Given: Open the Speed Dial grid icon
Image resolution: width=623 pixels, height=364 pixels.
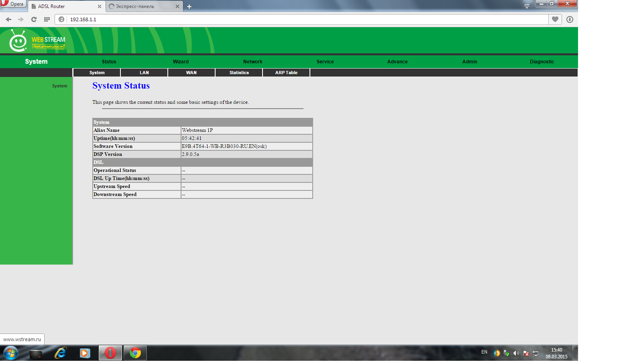Looking at the screenshot, I should point(47,19).
